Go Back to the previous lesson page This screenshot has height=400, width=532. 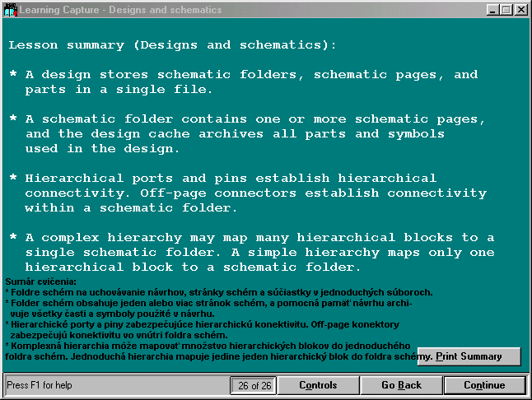[401, 385]
